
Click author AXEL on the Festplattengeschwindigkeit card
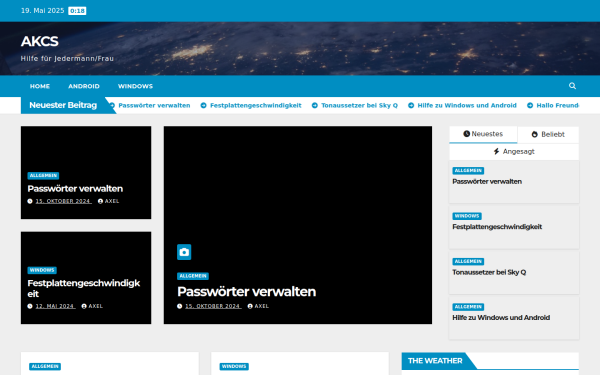click(96, 306)
